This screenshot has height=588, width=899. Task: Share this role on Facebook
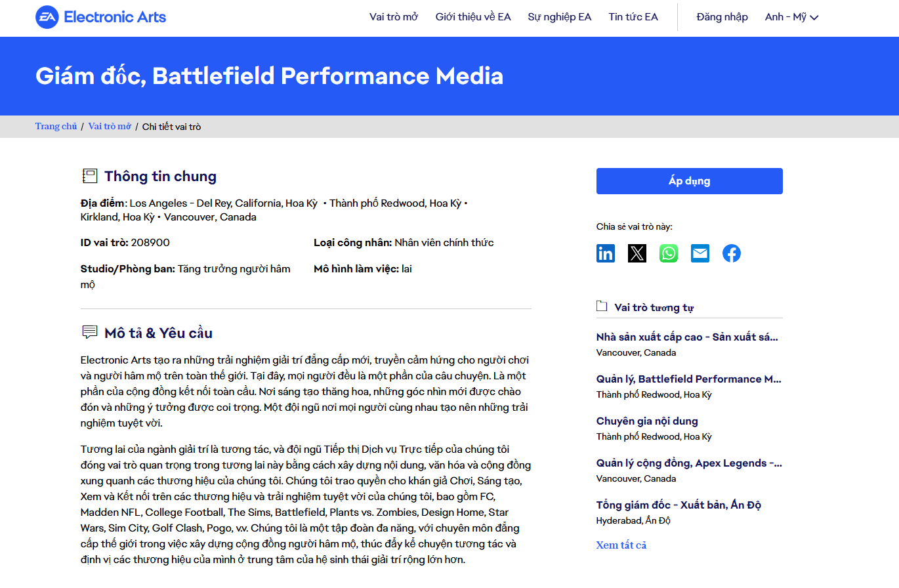pos(731,253)
